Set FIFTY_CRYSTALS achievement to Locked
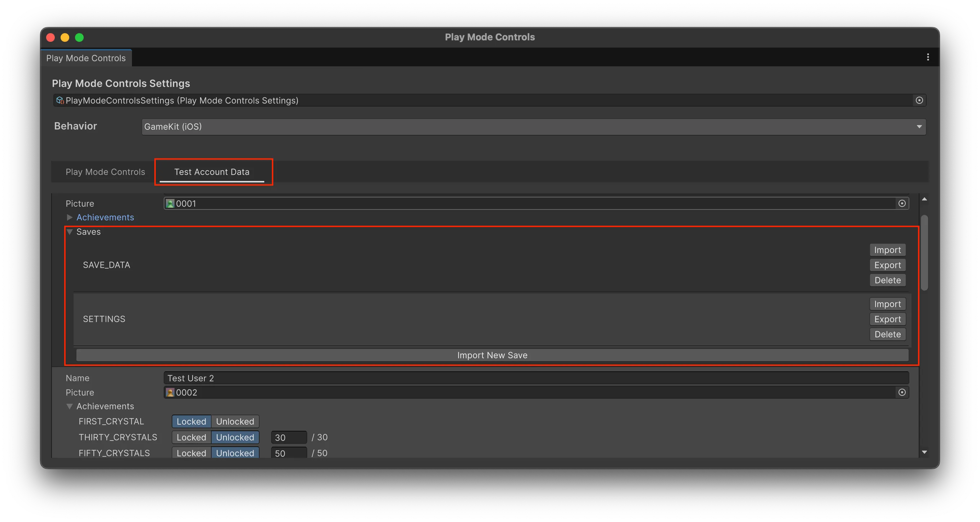980x522 pixels. pyautogui.click(x=191, y=453)
